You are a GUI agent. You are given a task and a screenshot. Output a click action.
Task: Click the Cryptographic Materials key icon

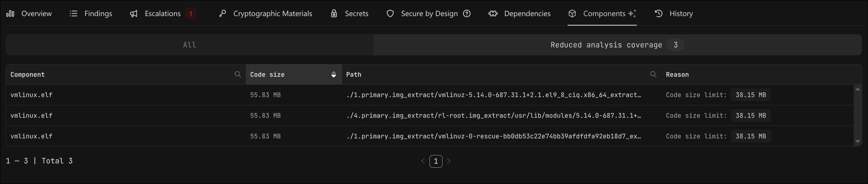point(222,13)
